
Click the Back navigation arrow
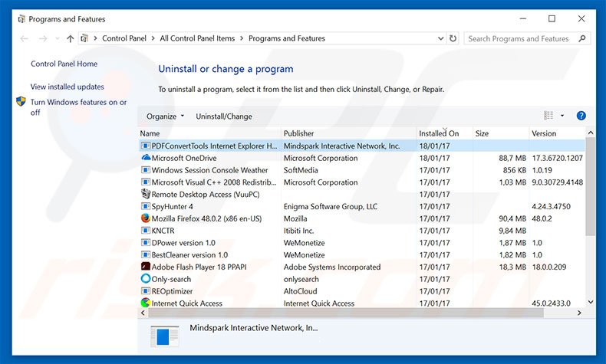[25, 38]
